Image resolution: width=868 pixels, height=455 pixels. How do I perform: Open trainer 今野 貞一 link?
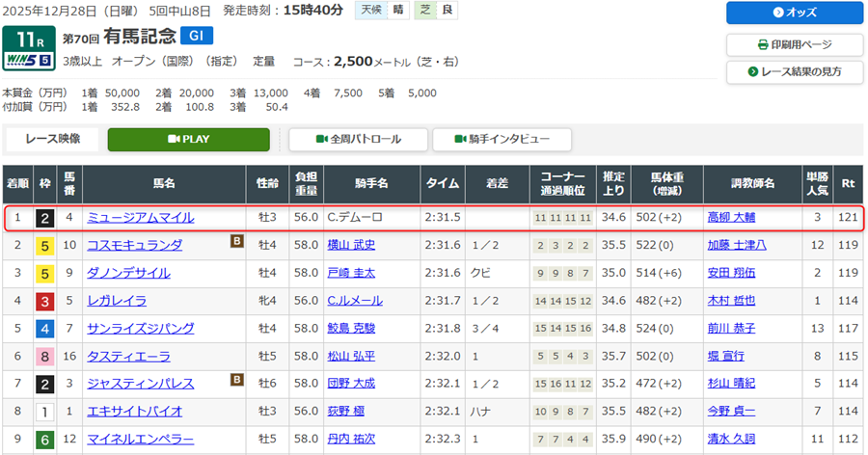click(x=731, y=412)
